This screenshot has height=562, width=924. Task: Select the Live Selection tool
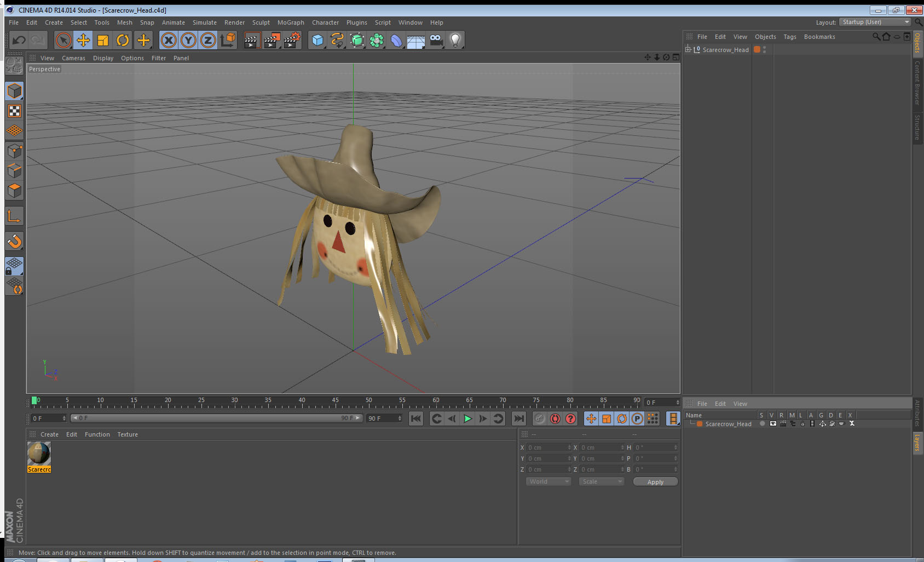point(63,40)
